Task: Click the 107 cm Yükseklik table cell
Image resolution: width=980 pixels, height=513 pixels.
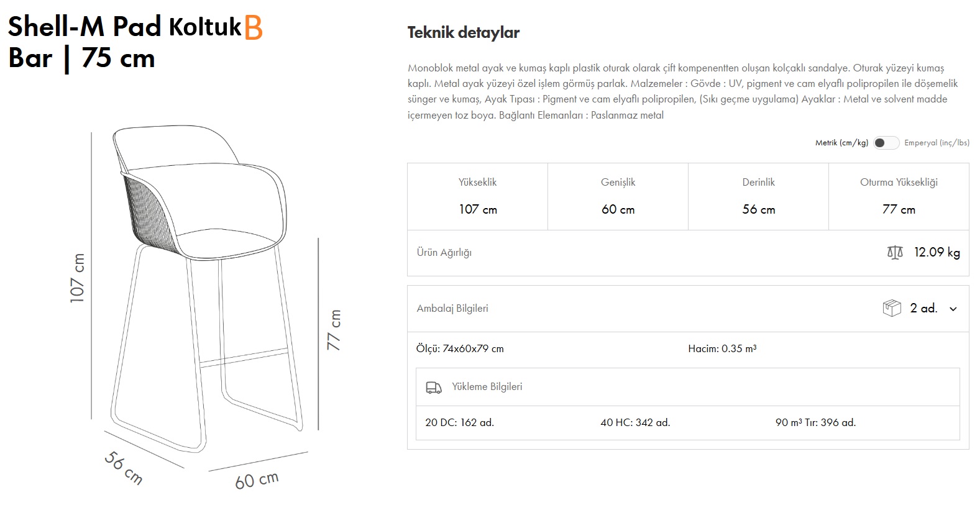Action: [x=477, y=209]
